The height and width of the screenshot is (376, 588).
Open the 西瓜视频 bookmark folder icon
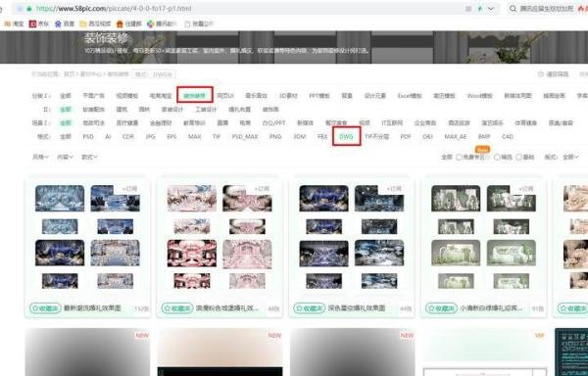[x=83, y=23]
